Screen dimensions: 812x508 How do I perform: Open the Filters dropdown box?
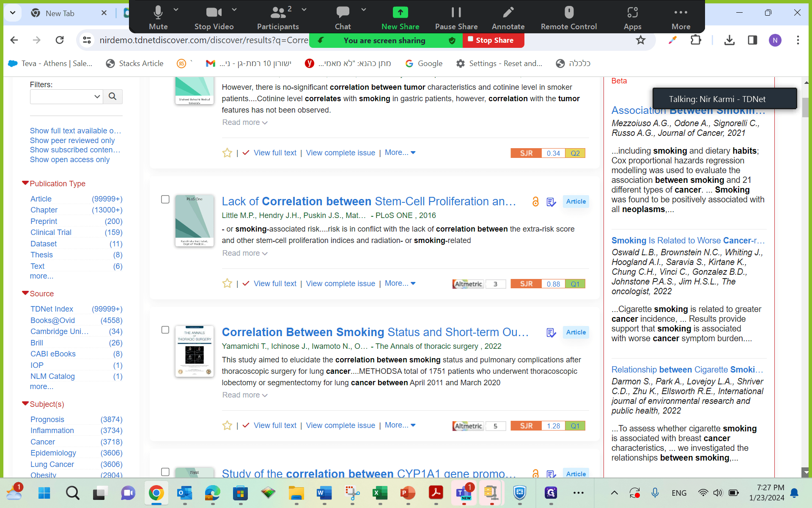point(66,97)
